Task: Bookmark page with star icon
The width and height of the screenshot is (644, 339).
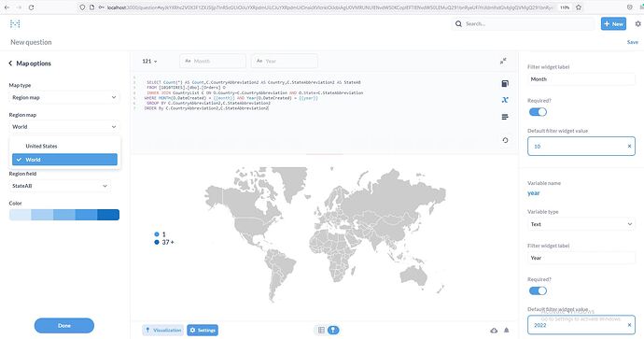Action: (x=579, y=7)
